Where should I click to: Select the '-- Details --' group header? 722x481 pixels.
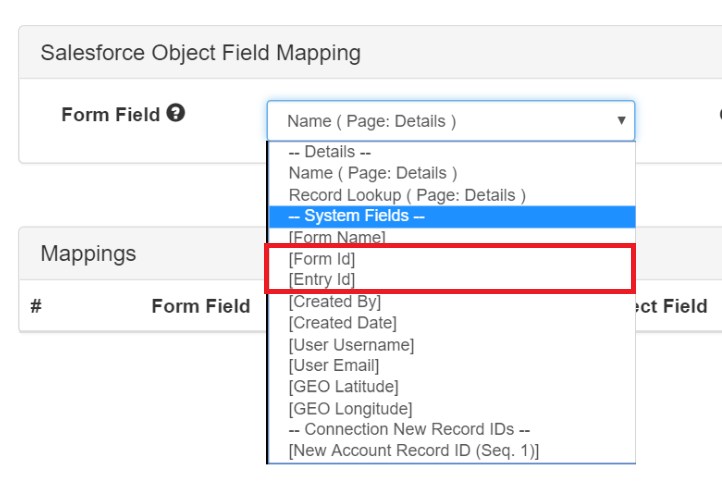451,151
